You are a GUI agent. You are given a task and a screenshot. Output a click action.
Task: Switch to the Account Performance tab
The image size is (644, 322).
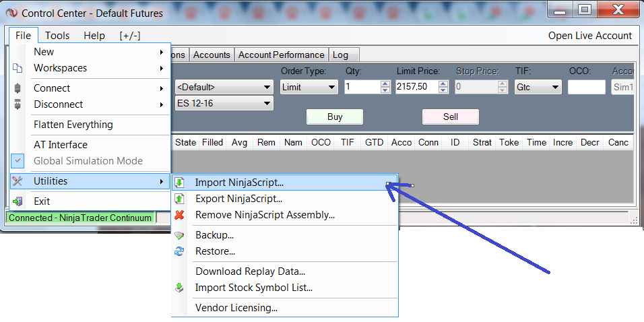pyautogui.click(x=281, y=55)
